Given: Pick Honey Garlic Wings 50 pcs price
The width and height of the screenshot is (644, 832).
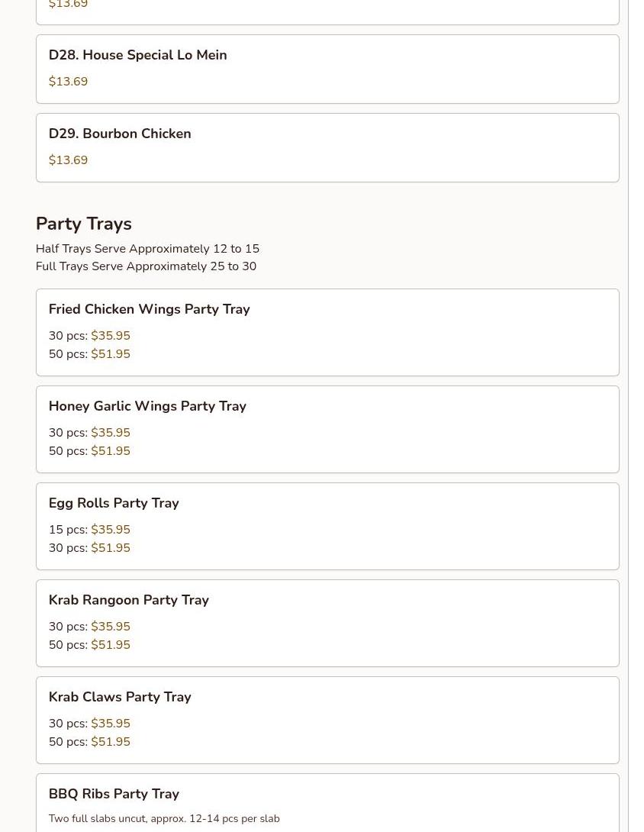Looking at the screenshot, I should [x=89, y=451].
